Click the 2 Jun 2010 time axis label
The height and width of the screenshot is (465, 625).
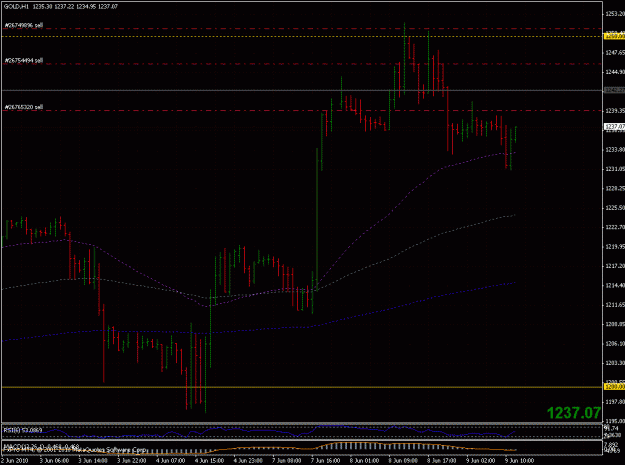pos(14,461)
